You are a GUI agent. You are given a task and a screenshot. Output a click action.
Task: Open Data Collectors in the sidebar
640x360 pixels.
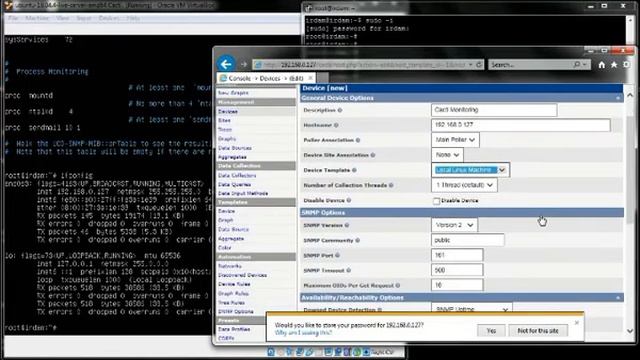click(x=237, y=176)
